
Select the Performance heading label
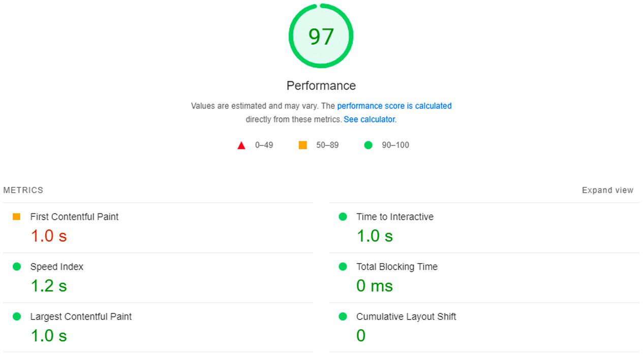coord(321,86)
